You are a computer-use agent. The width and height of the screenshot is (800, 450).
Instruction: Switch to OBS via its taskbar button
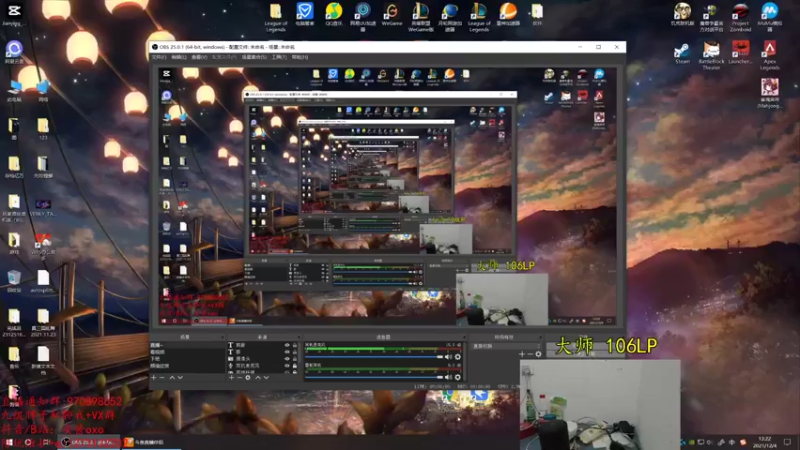[91, 442]
